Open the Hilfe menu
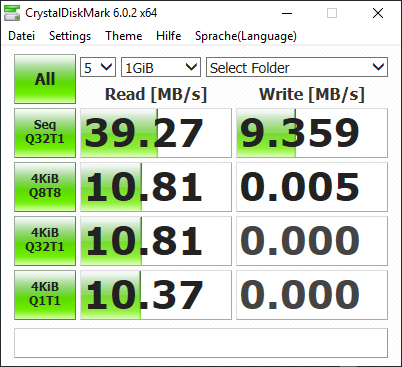Image resolution: width=402 pixels, height=367 pixels. pos(169,36)
